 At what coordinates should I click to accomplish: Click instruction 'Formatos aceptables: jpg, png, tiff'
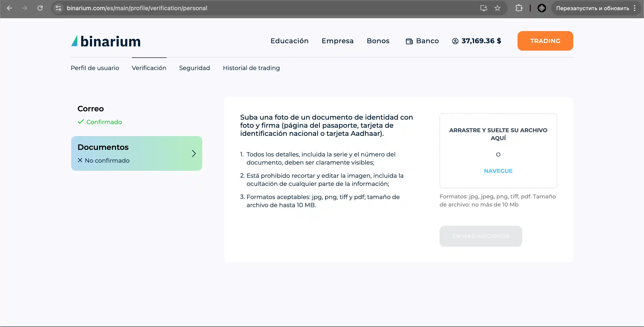pos(323,201)
